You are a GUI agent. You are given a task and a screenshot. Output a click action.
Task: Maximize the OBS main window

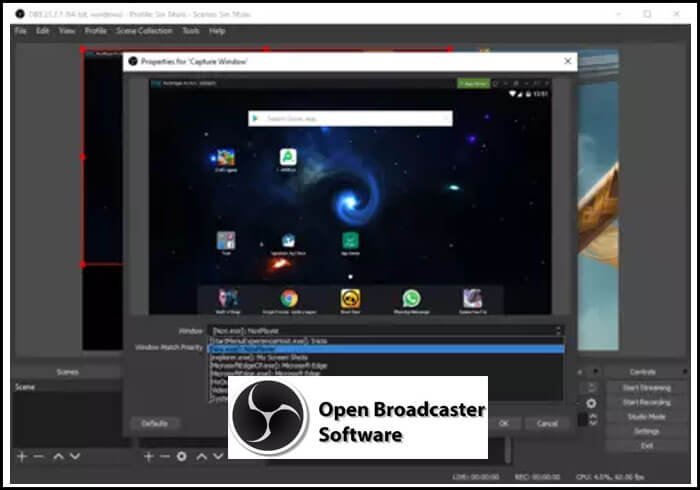pos(647,14)
